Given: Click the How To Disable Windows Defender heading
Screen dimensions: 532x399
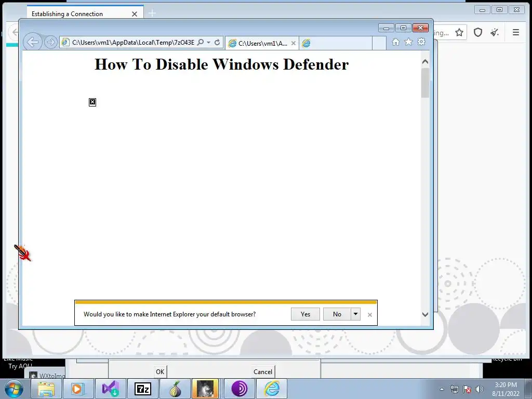Looking at the screenshot, I should coord(221,64).
